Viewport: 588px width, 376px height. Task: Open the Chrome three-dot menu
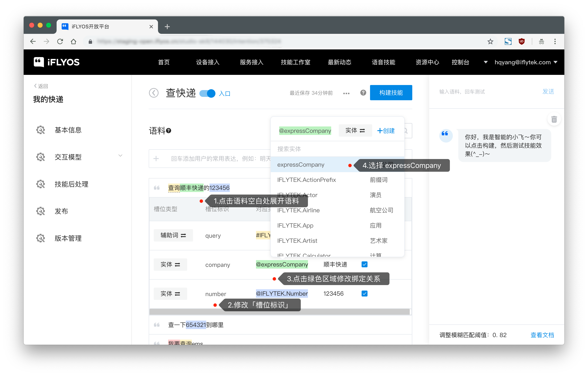click(x=555, y=41)
